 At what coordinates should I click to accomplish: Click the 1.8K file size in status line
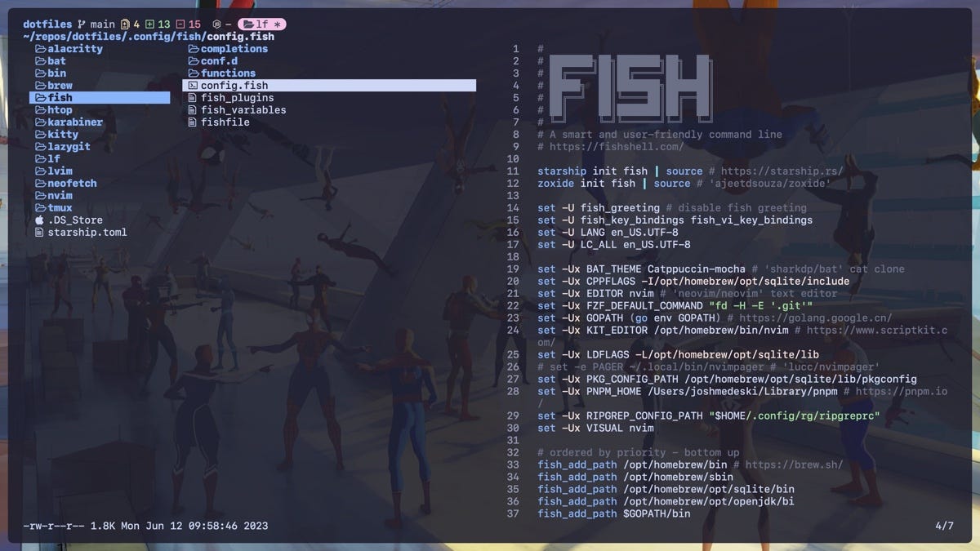102,526
